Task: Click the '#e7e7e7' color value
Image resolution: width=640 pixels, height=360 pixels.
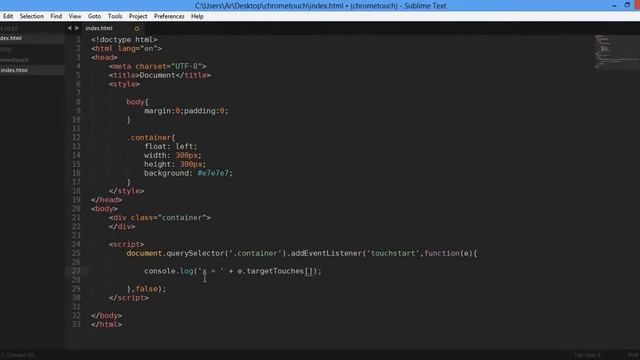Action: click(x=213, y=173)
